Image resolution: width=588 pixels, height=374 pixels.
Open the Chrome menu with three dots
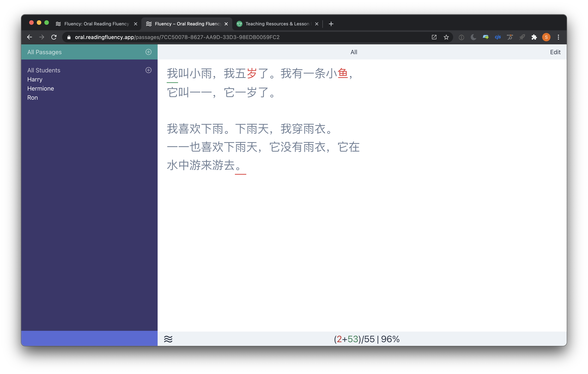coord(558,37)
